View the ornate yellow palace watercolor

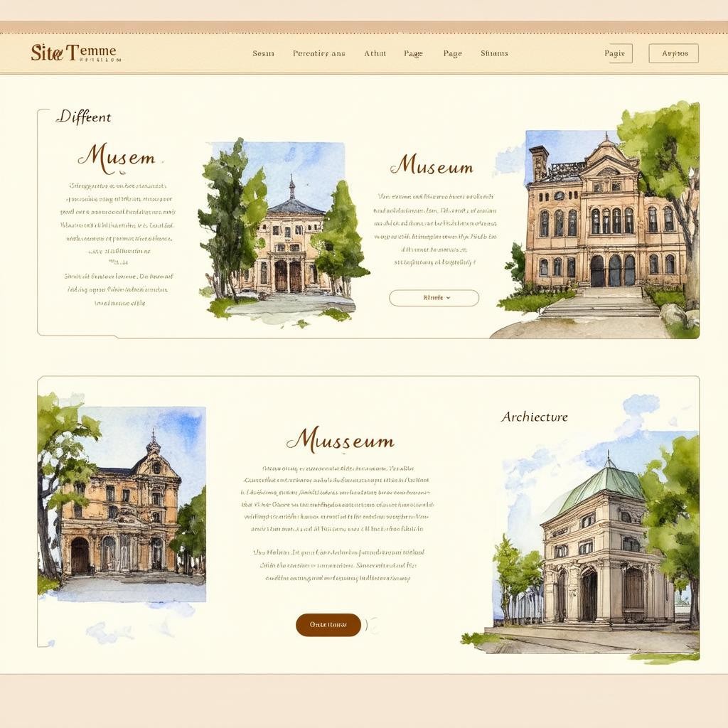121,505
